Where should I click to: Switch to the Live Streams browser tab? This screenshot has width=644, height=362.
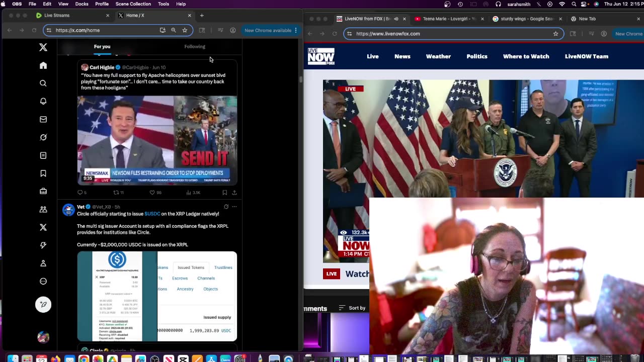72,15
